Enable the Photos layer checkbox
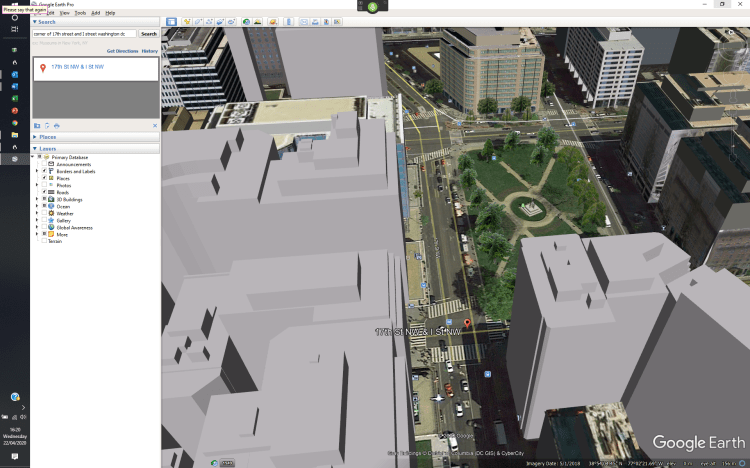Viewport: 750px width, 468px height. pos(44,185)
